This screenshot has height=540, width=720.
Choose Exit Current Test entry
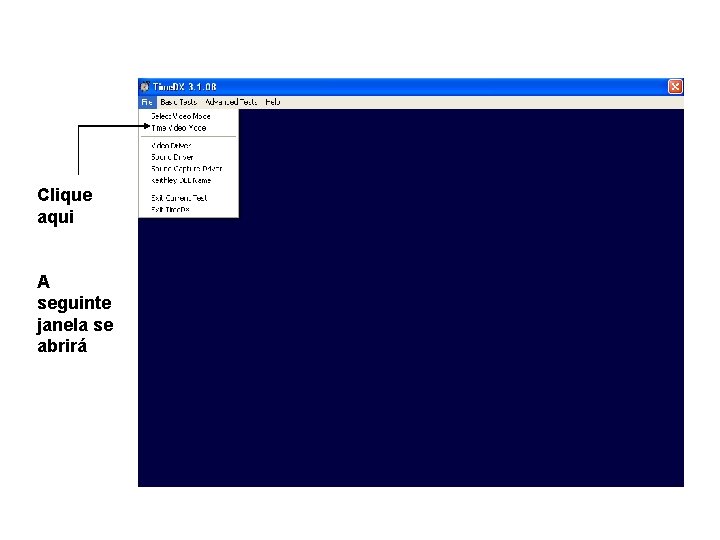click(x=188, y=198)
